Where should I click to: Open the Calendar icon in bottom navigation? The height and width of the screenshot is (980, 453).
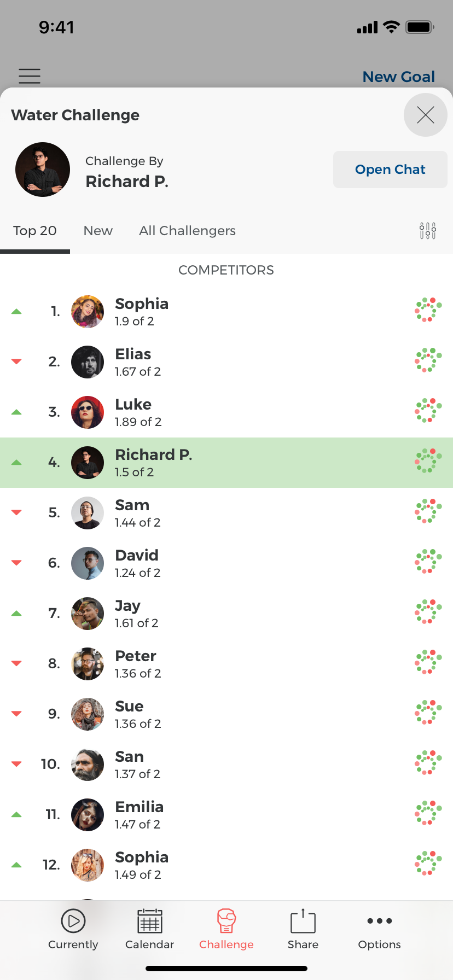point(149,920)
